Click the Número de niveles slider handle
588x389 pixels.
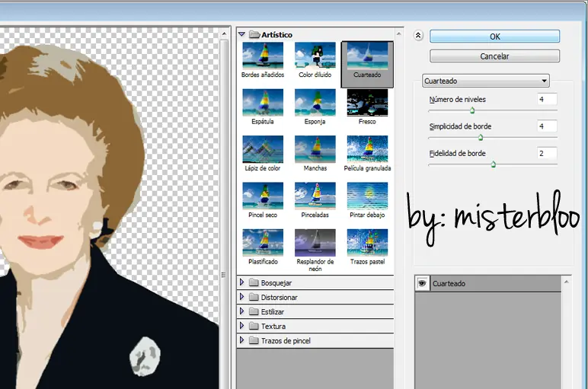coord(472,110)
